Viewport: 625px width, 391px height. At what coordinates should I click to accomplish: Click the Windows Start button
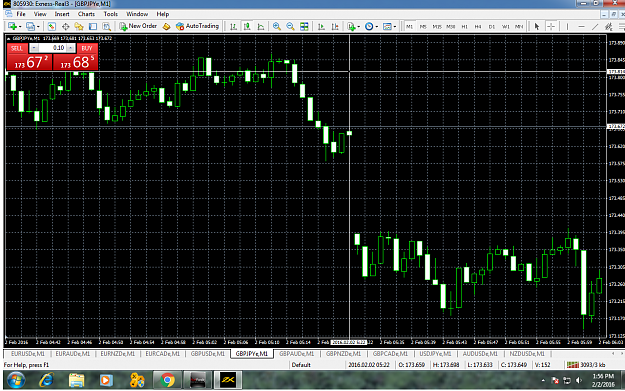click(x=16, y=380)
